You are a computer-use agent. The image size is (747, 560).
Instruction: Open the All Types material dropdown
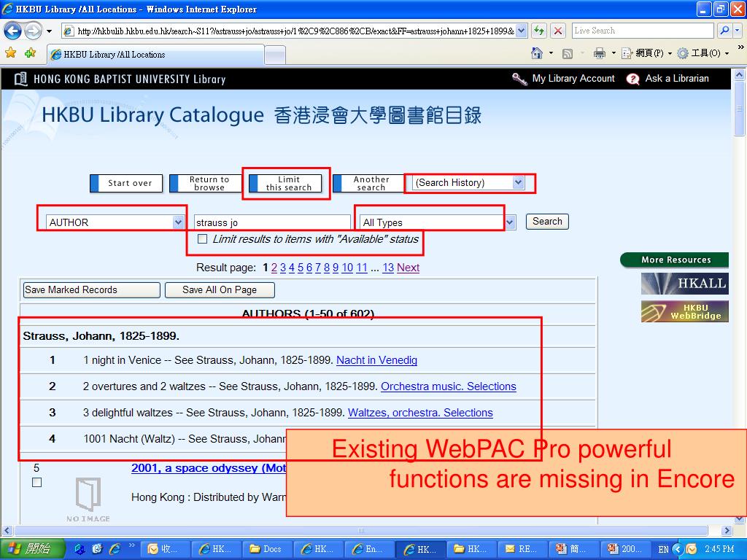(x=438, y=222)
